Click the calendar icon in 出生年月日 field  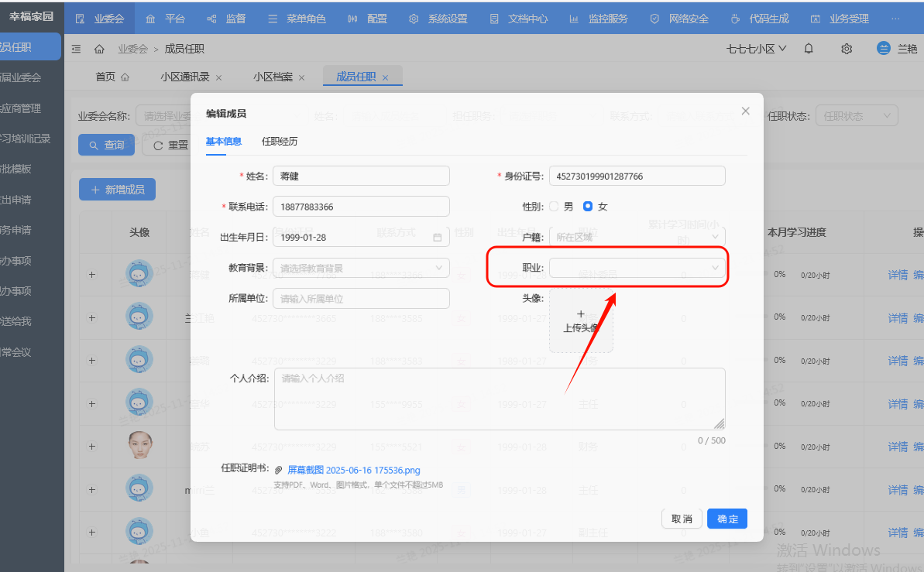(437, 237)
